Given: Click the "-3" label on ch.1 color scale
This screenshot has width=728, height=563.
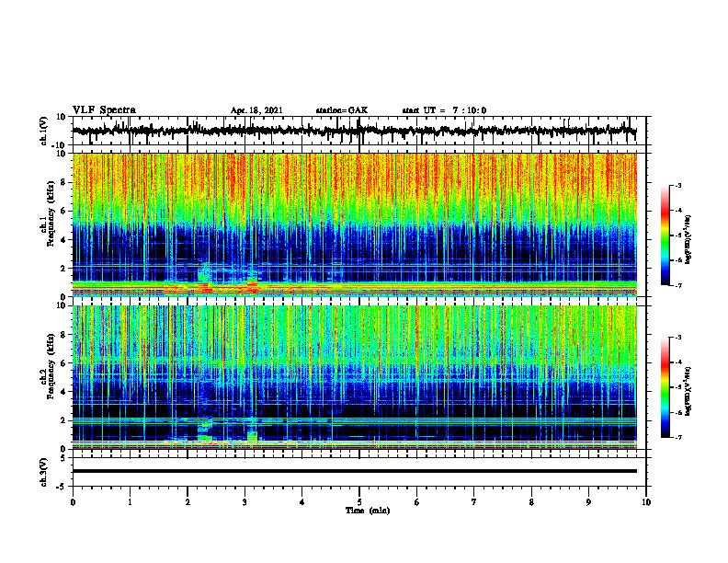Looking at the screenshot, I should 678,185.
